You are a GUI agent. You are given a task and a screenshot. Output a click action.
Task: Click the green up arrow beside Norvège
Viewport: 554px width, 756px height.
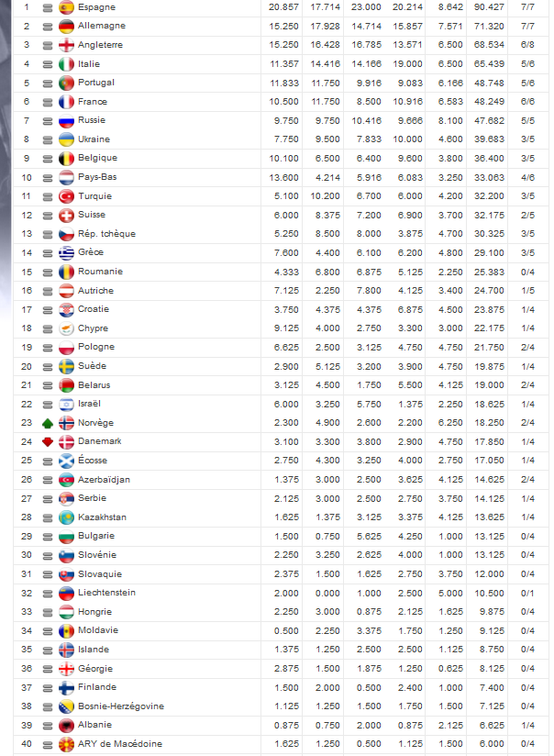point(47,423)
